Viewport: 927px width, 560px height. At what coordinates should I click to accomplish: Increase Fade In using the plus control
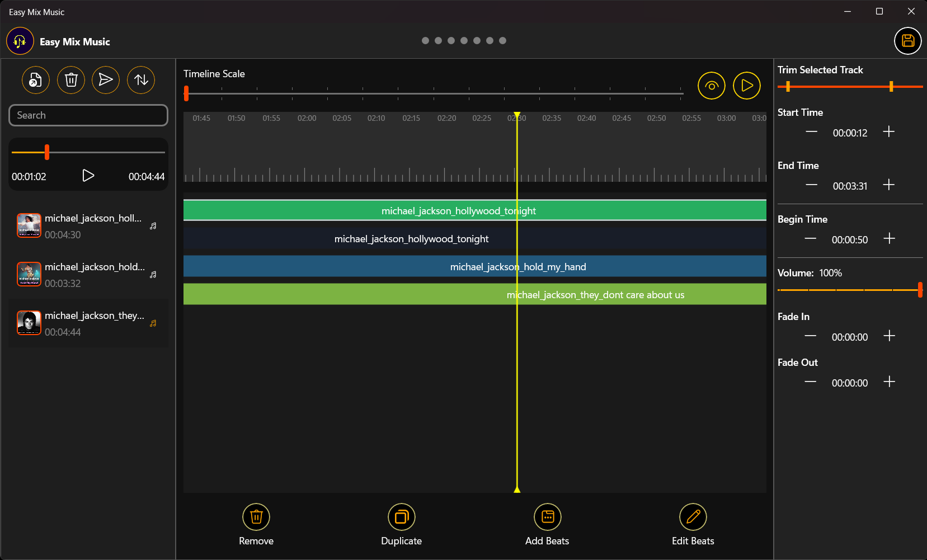click(x=890, y=336)
